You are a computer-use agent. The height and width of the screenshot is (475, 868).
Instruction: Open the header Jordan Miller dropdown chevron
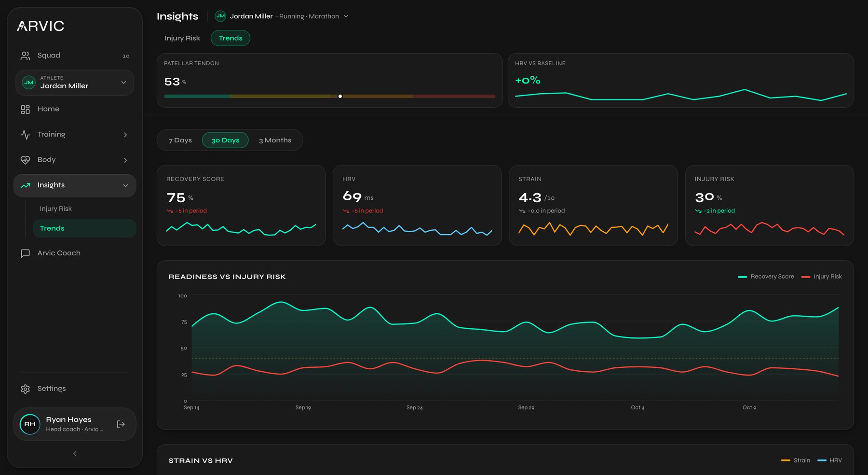pyautogui.click(x=346, y=16)
